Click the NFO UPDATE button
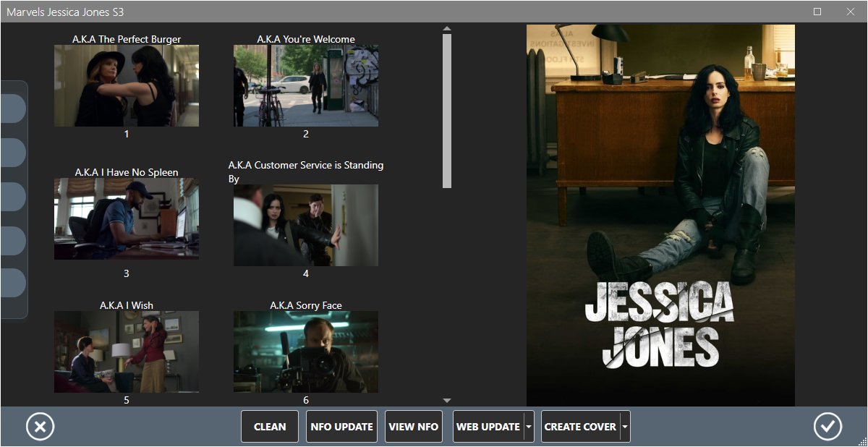 click(x=341, y=427)
